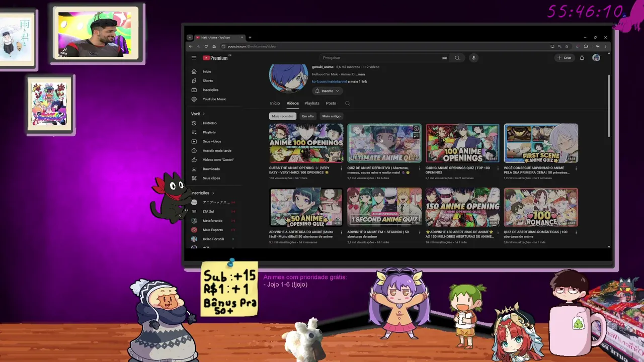Start voice search with microphone icon

point(473,58)
